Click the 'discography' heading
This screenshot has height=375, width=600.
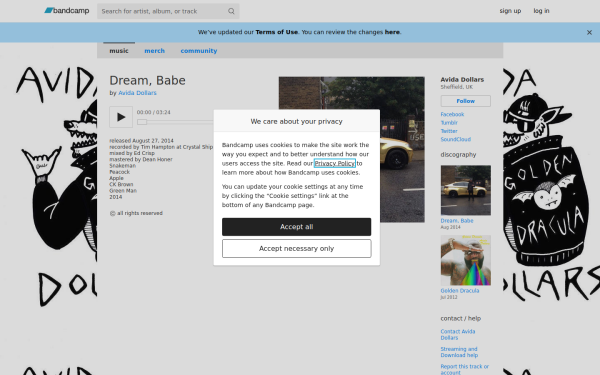(x=458, y=155)
